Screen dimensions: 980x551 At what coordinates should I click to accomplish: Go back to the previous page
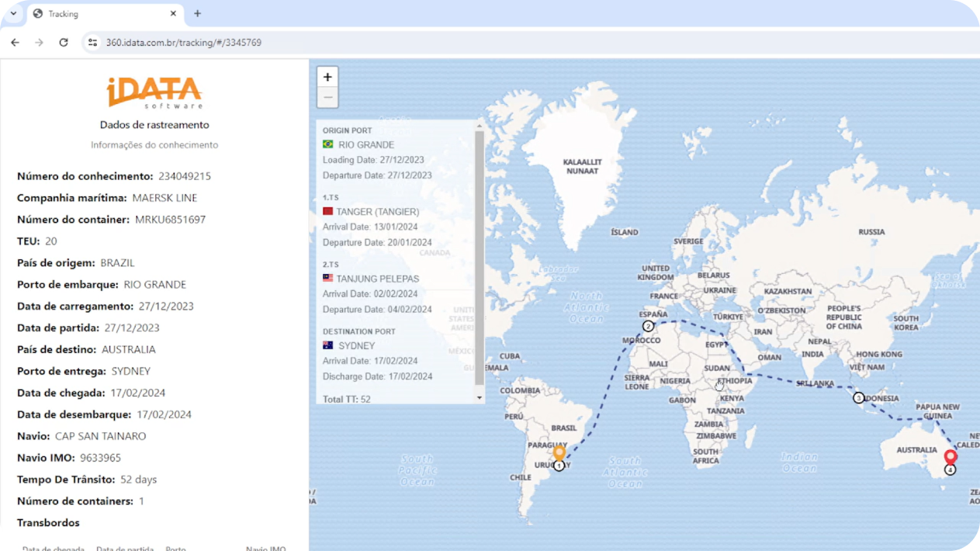(16, 43)
